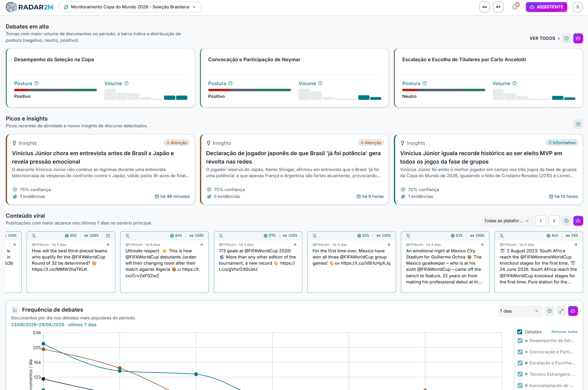Click X platform icon on 173 goals post
Image resolution: width=588 pixels, height=390 pixels.
click(221, 236)
